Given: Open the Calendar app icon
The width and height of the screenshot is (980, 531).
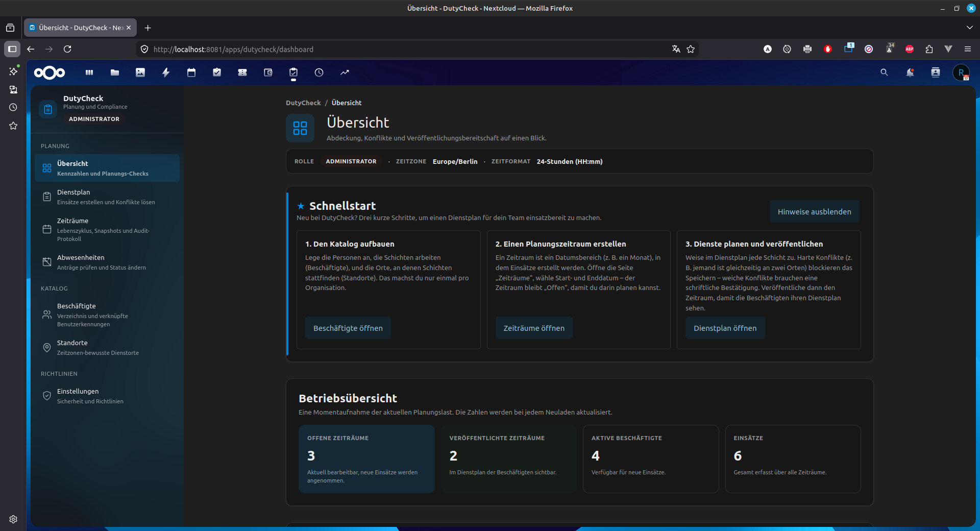Looking at the screenshot, I should tap(191, 73).
